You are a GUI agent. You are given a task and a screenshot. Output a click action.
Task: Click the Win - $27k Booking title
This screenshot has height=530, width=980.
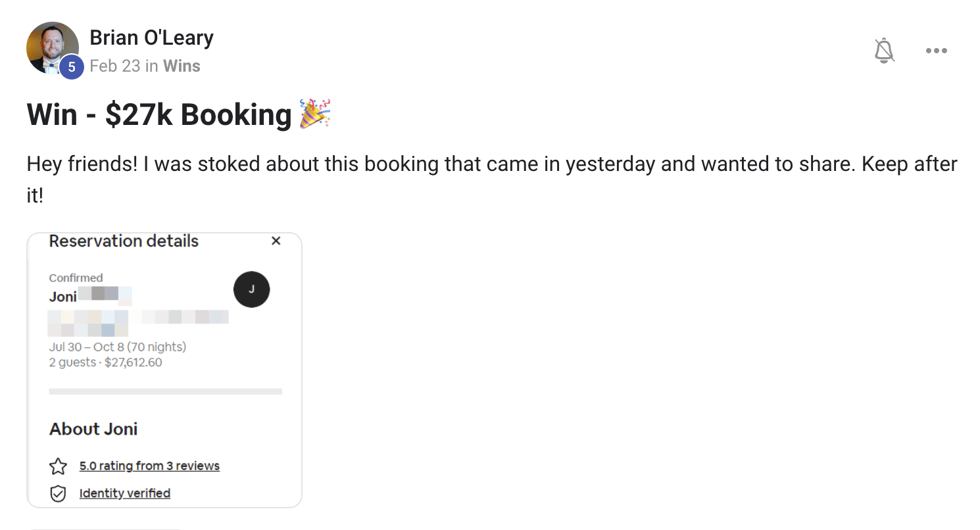159,115
